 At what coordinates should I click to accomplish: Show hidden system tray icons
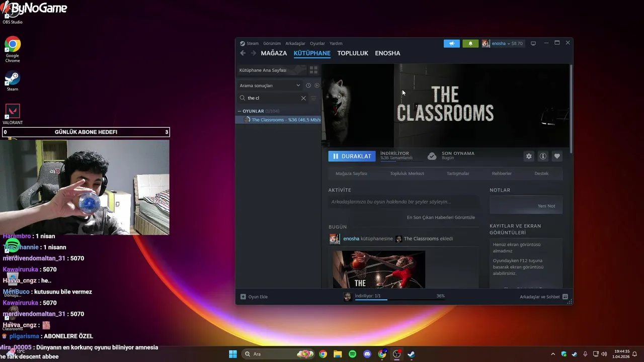553,354
